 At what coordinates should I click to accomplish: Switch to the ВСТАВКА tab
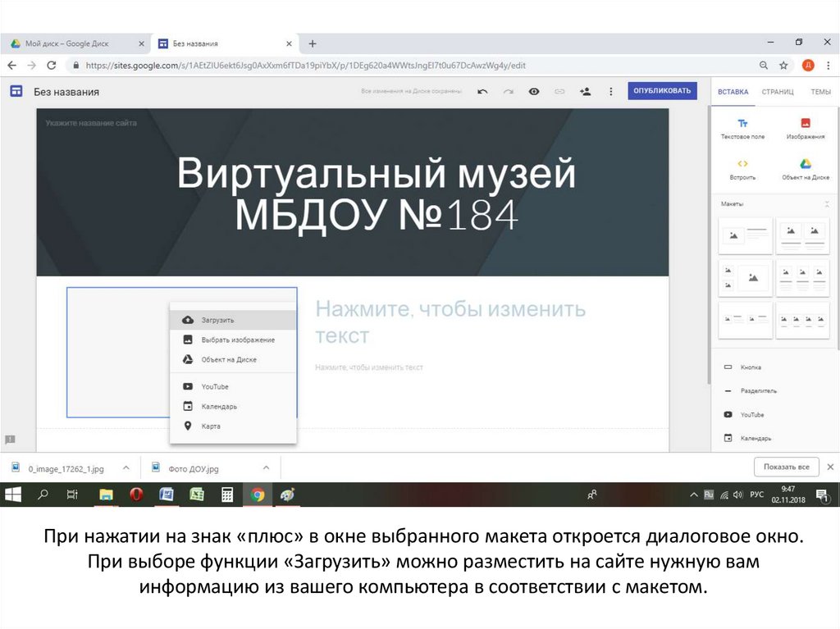tap(733, 92)
